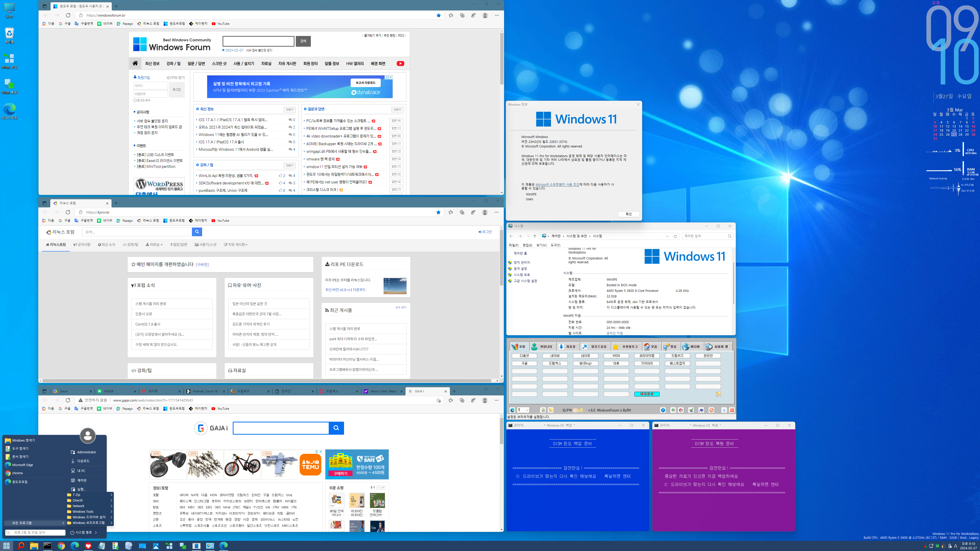This screenshot has height=551, width=980.
Task: Click the folder-clock icon beside 이지즐찾
Action: 718,394
